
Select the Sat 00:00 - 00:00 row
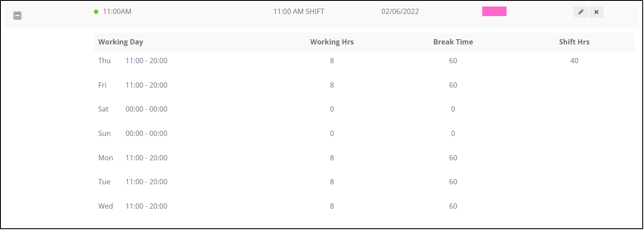coord(364,109)
